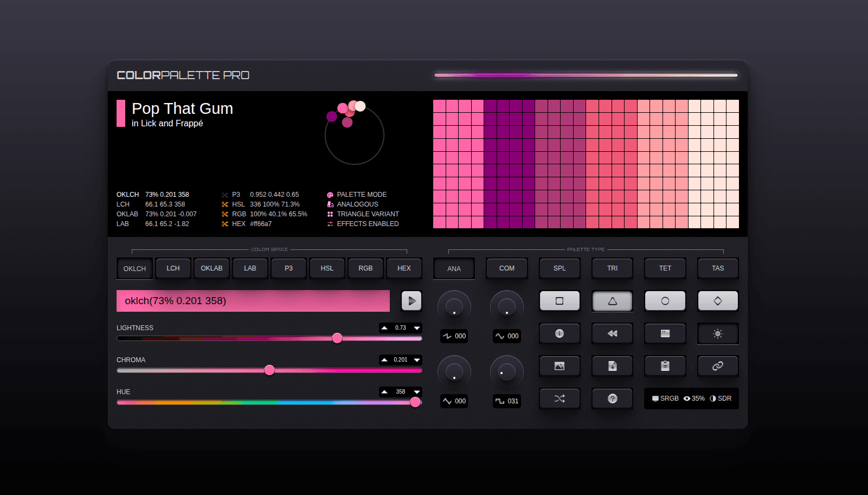This screenshot has height=495, width=868.
Task: Toggle the triangle shape variant
Action: point(612,301)
